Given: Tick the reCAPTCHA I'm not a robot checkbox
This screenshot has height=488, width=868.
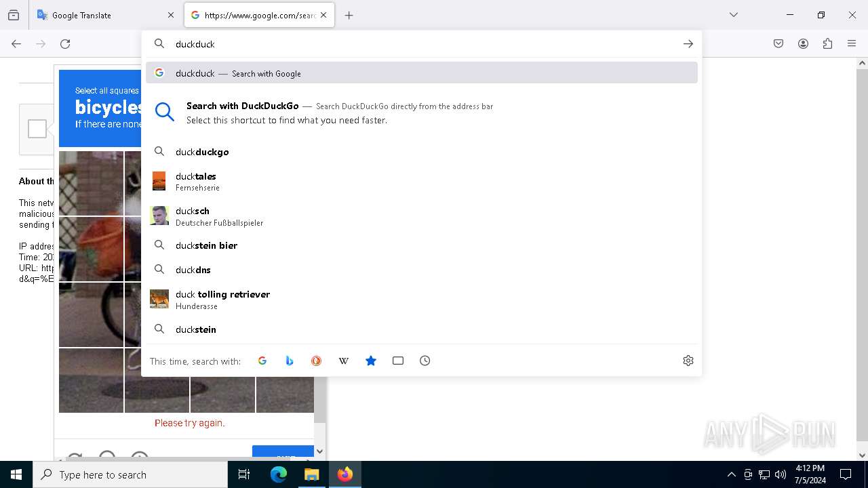Looking at the screenshot, I should (x=37, y=129).
